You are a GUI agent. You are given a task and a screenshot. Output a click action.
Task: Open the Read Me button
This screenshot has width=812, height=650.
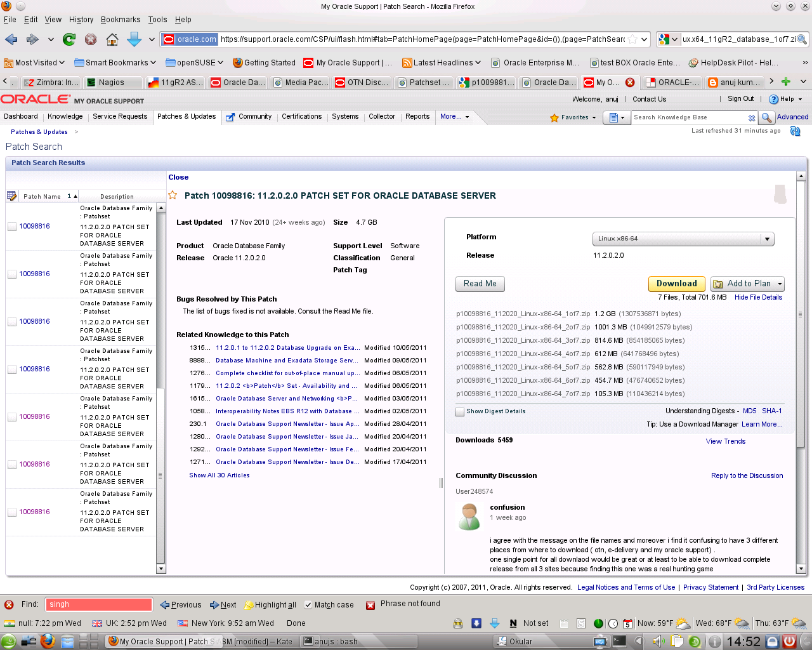480,284
